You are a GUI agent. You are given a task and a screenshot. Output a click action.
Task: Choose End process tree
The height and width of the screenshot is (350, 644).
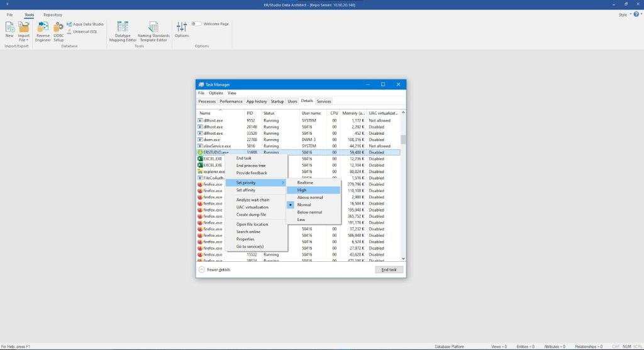point(257,166)
